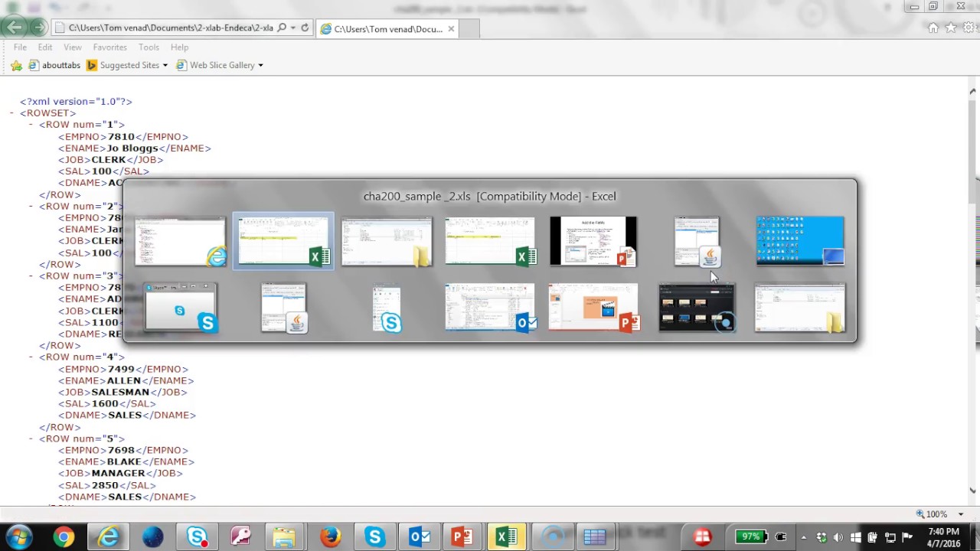Click the browser forward arrow button
The width and height of the screenshot is (980, 551).
tap(39, 28)
